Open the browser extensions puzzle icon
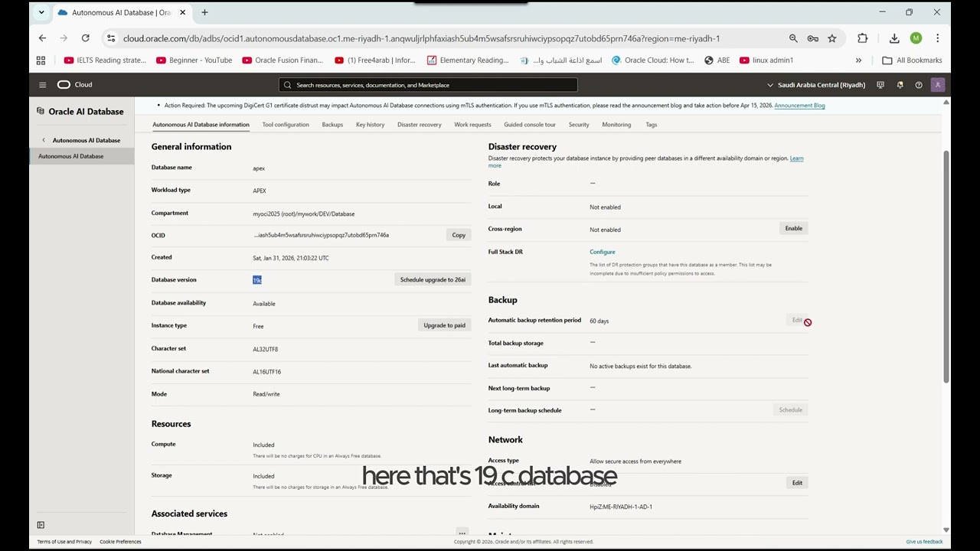The height and width of the screenshot is (551, 980). pyautogui.click(x=863, y=38)
